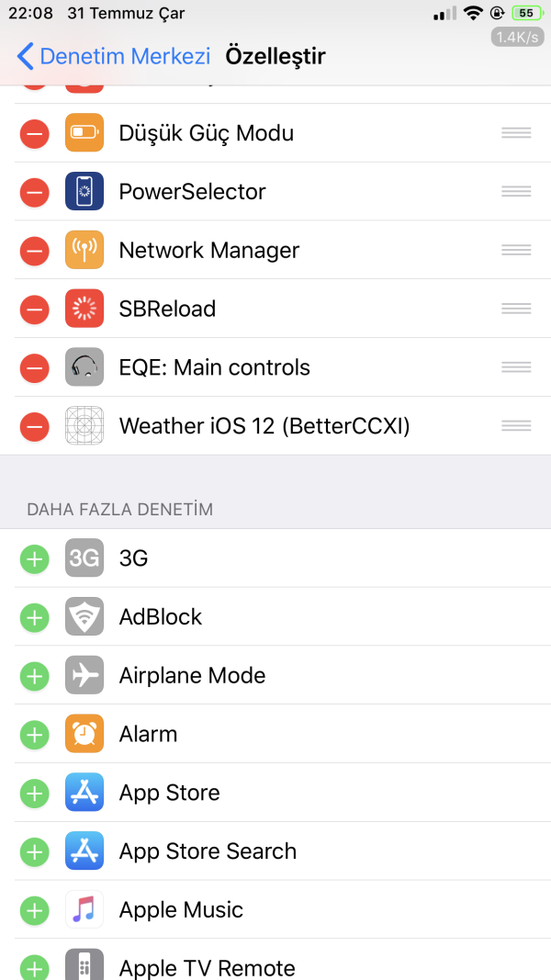The height and width of the screenshot is (980, 551).
Task: Add App Store Search with green plus
Action: [34, 851]
